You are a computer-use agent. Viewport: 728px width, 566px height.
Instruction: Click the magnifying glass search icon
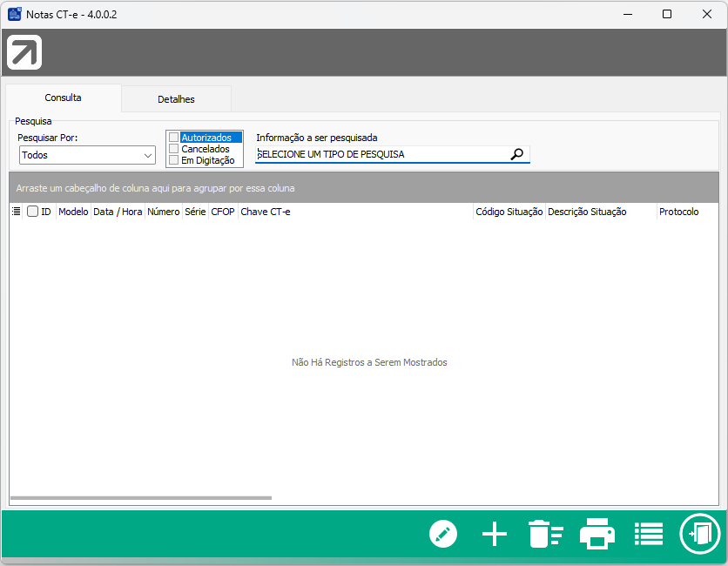click(516, 154)
